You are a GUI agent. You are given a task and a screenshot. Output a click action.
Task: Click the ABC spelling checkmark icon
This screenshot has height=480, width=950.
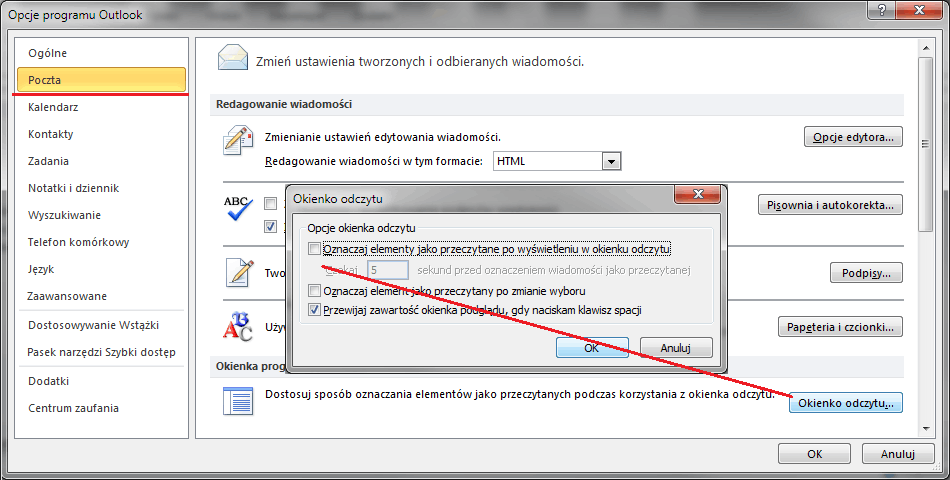tap(238, 208)
